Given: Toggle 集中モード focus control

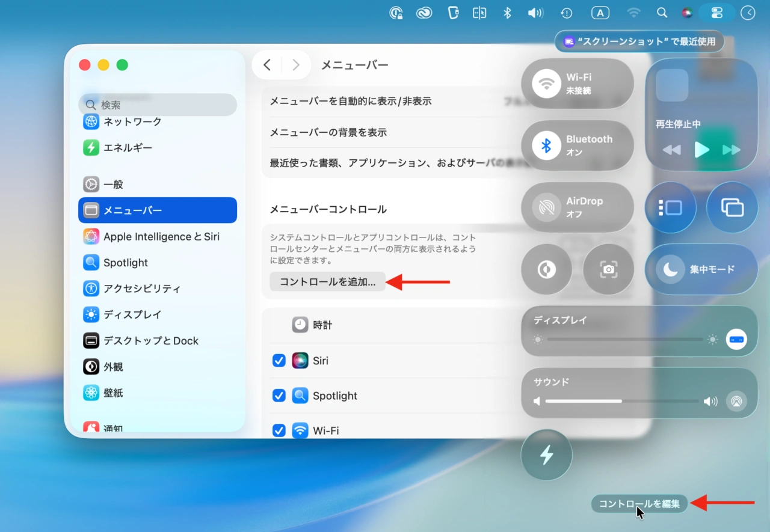Looking at the screenshot, I should [x=701, y=270].
